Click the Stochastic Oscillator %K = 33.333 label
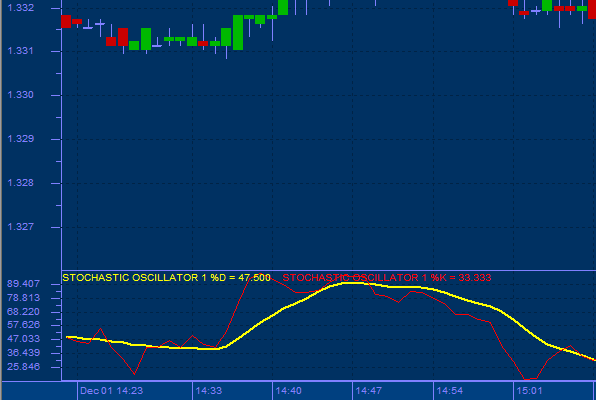The image size is (596, 400). point(387,278)
